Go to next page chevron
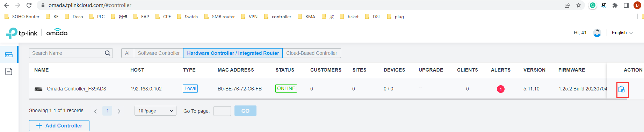Screen dimensions: 644x132 point(119,111)
